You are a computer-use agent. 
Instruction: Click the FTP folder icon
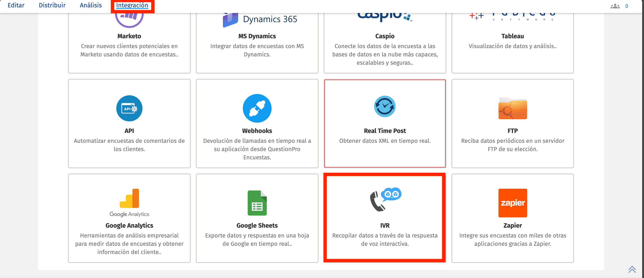513,108
